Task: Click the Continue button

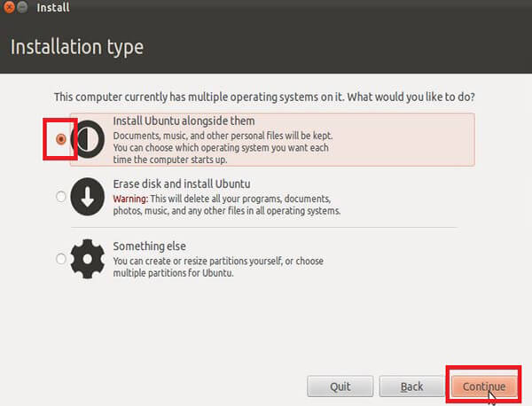Action: click(484, 386)
